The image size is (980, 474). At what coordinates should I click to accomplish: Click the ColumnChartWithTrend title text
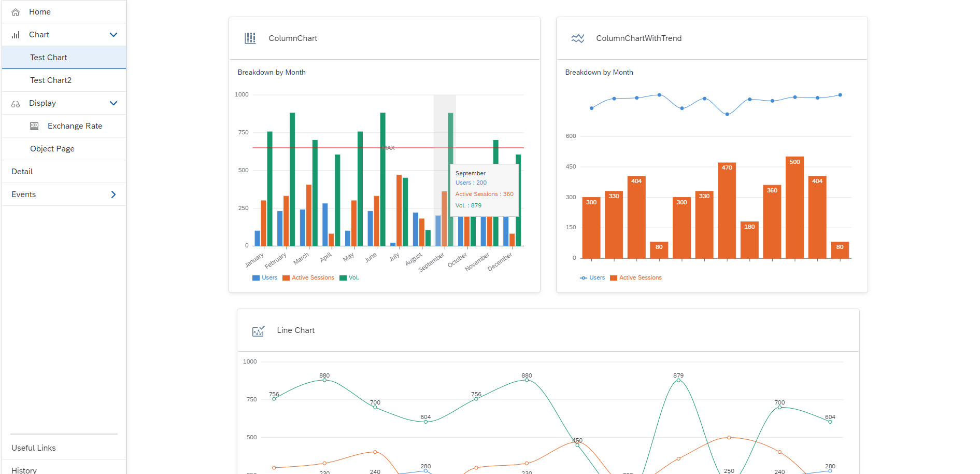[x=638, y=38]
